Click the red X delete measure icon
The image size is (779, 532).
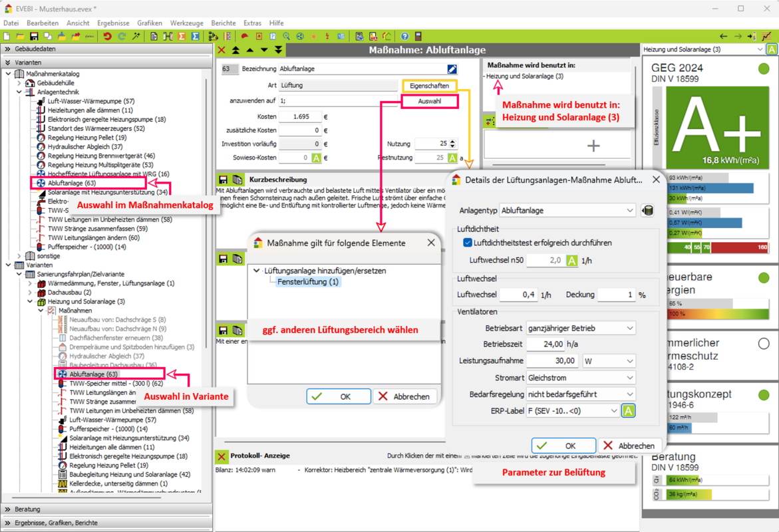point(222,50)
